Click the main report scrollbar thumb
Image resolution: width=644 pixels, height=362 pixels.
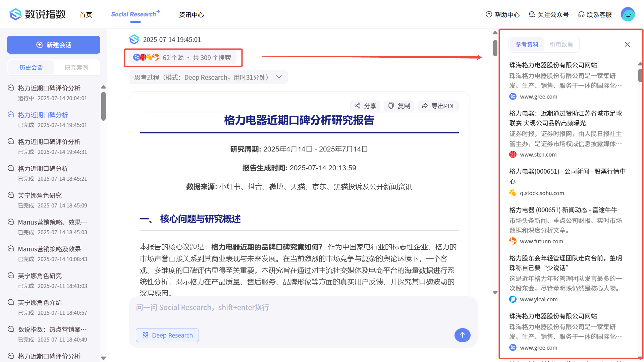495,48
